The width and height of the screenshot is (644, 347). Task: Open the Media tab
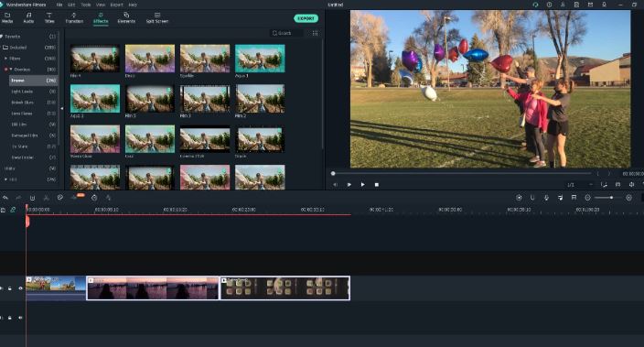point(7,17)
